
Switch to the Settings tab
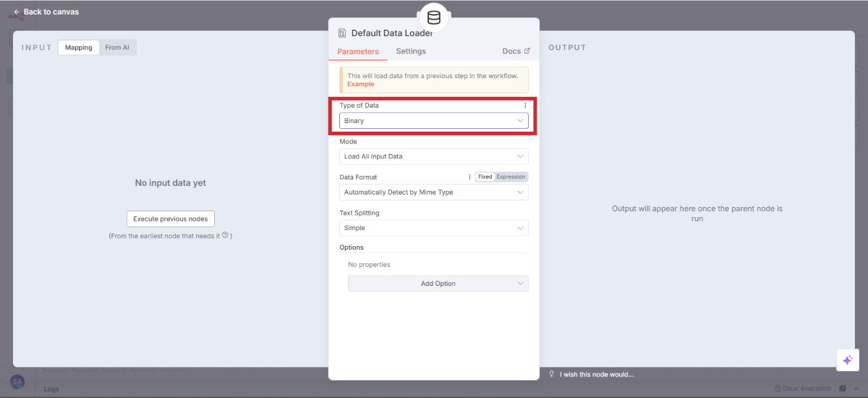pos(411,51)
